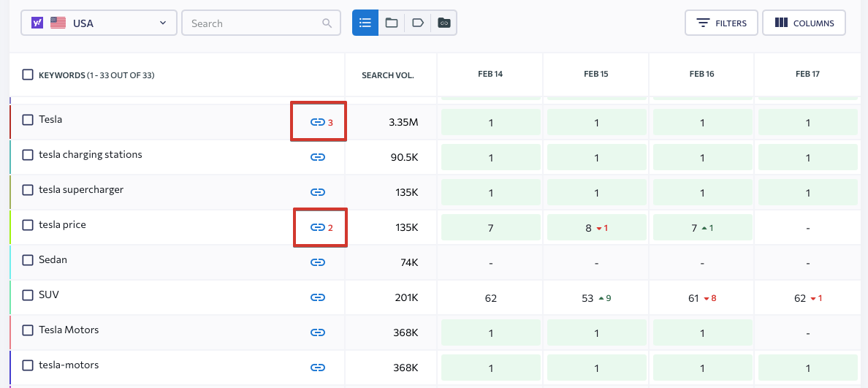Open link icon for SUV keyword

[x=317, y=298]
